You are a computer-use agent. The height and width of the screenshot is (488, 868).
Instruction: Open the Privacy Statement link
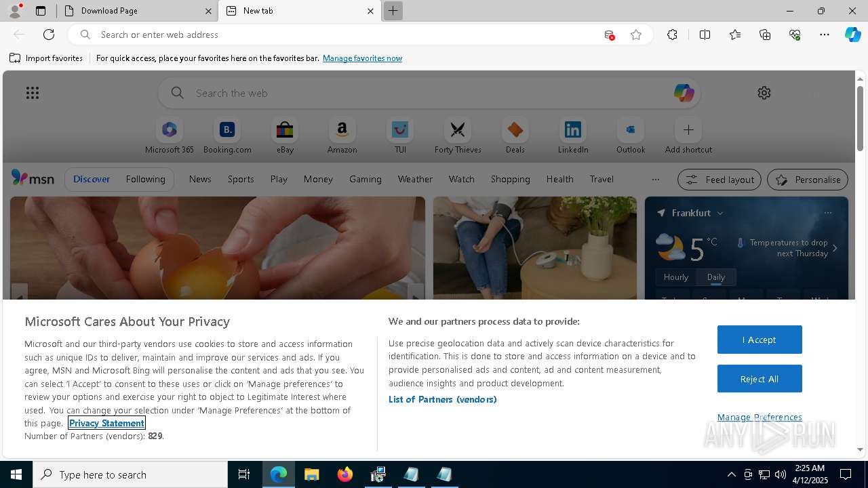[106, 423]
